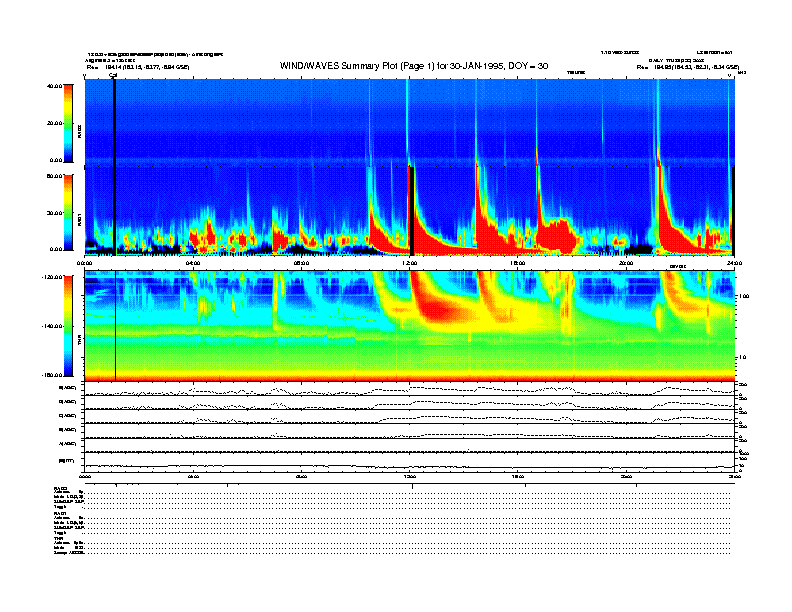Screen dimensions: 792x612
Task: Click the TNR heading in the status dot rows
Action: point(59,538)
